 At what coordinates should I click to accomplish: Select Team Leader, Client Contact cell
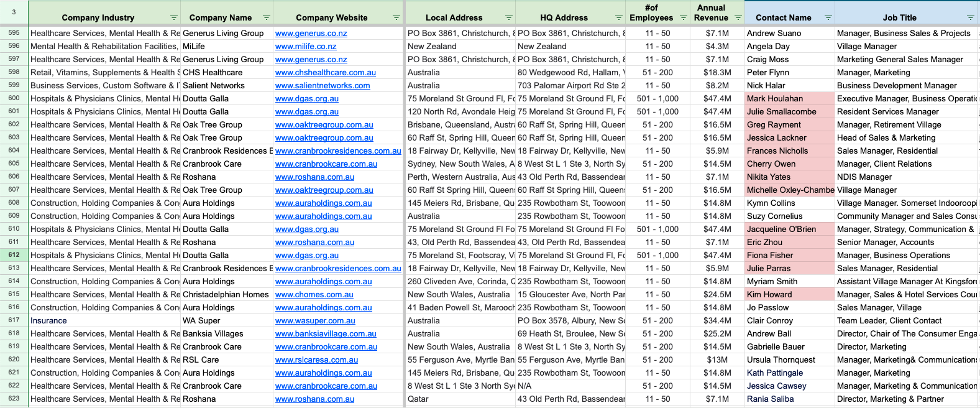click(x=907, y=321)
